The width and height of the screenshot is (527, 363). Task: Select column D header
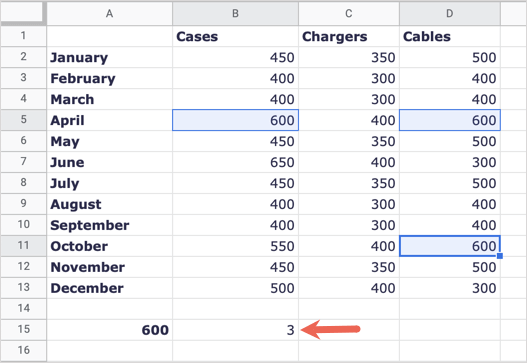point(450,13)
